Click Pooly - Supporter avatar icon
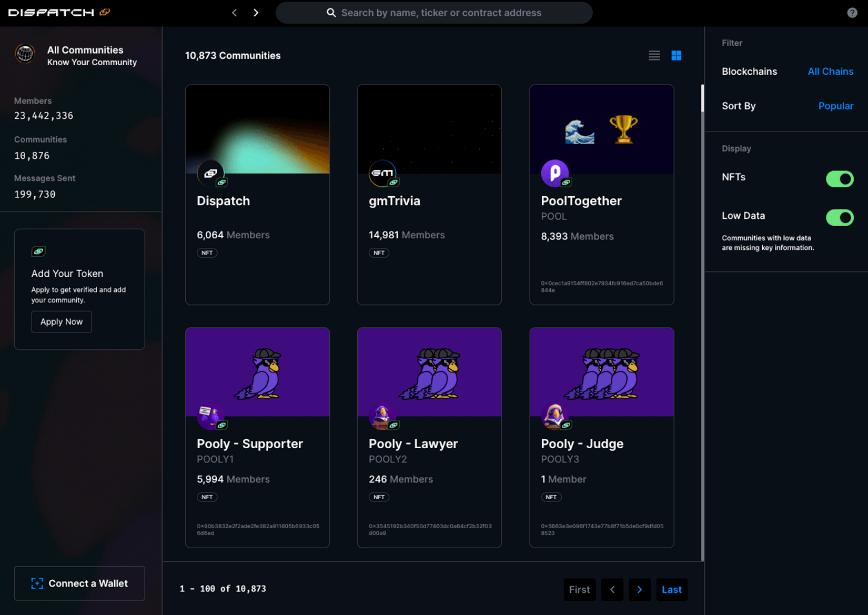The image size is (868, 615). pos(210,416)
